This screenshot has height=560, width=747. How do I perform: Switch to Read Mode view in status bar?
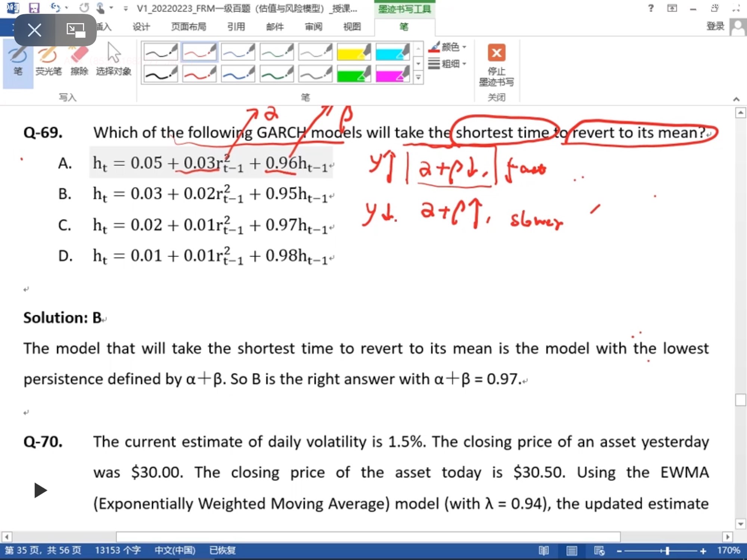[544, 551]
